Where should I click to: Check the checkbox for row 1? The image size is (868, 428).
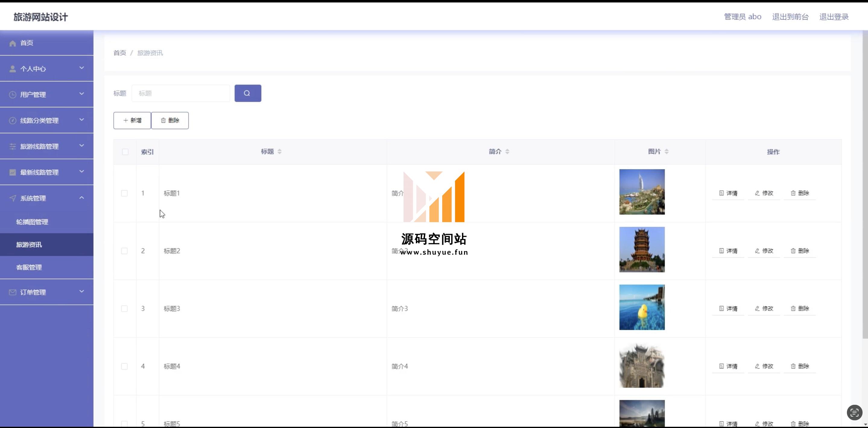click(x=124, y=193)
